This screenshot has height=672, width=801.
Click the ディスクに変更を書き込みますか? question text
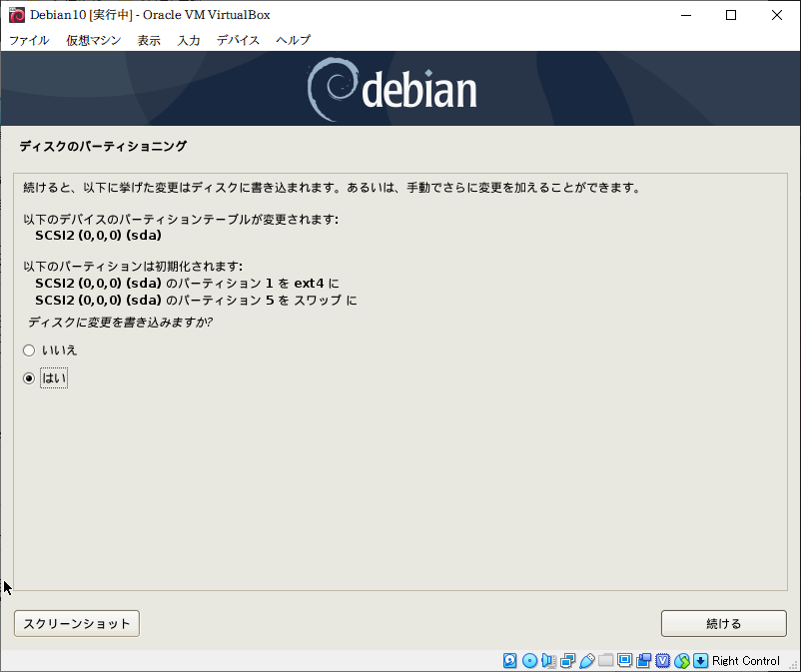(x=120, y=323)
